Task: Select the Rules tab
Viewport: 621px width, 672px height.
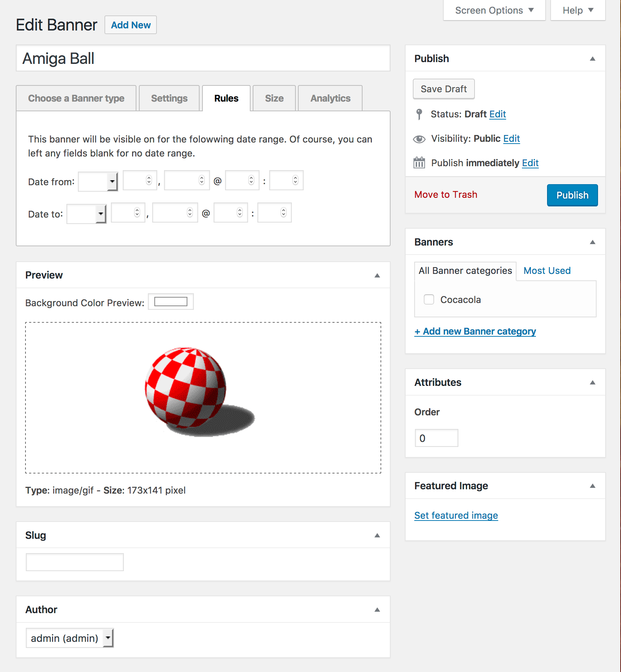Action: 226,98
